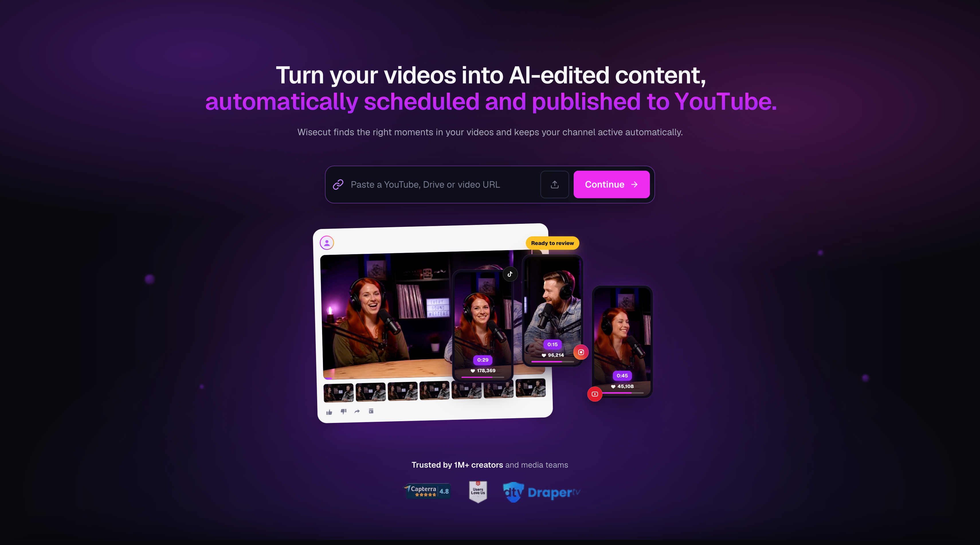Click the thumbs down icon
Screen dimensions: 980x545
click(344, 411)
